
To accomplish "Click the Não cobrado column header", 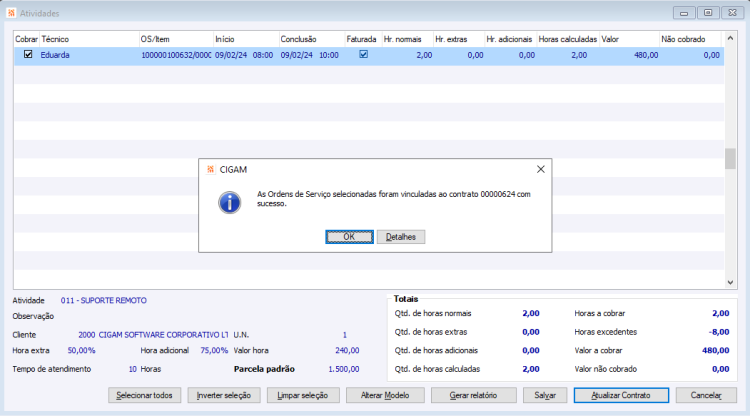I will point(690,39).
